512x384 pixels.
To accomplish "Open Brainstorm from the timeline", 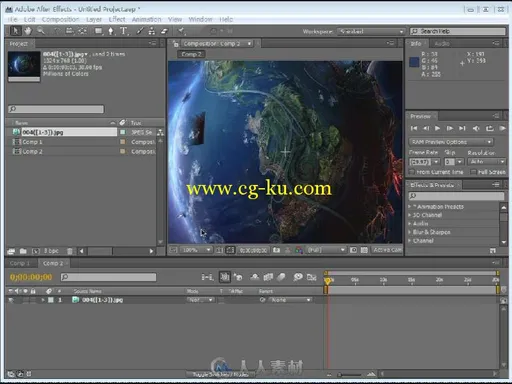I will click(x=298, y=277).
